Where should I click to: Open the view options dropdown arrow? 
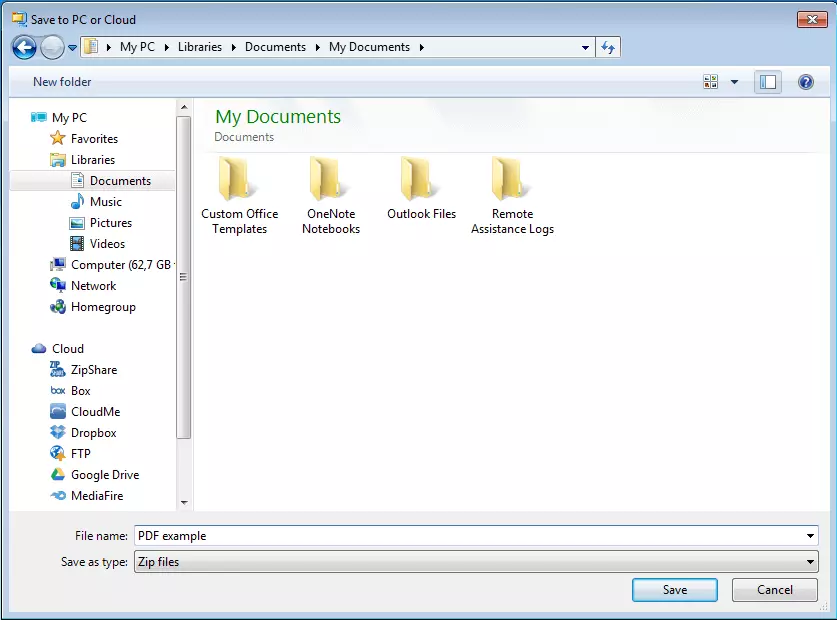735,82
